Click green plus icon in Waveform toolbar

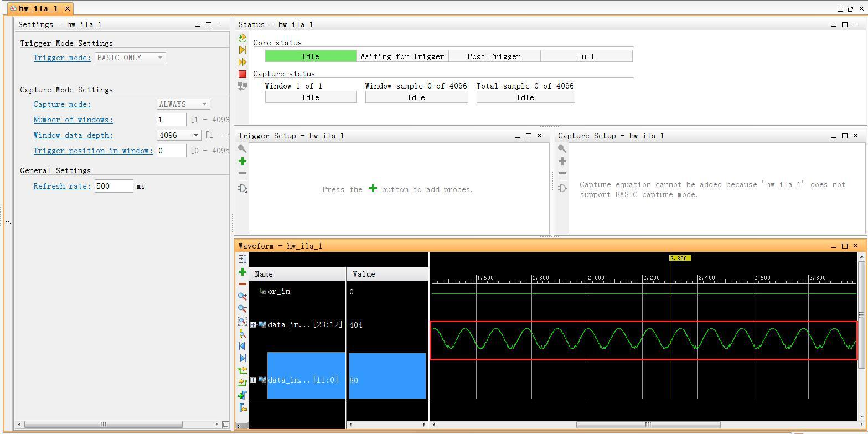click(242, 272)
